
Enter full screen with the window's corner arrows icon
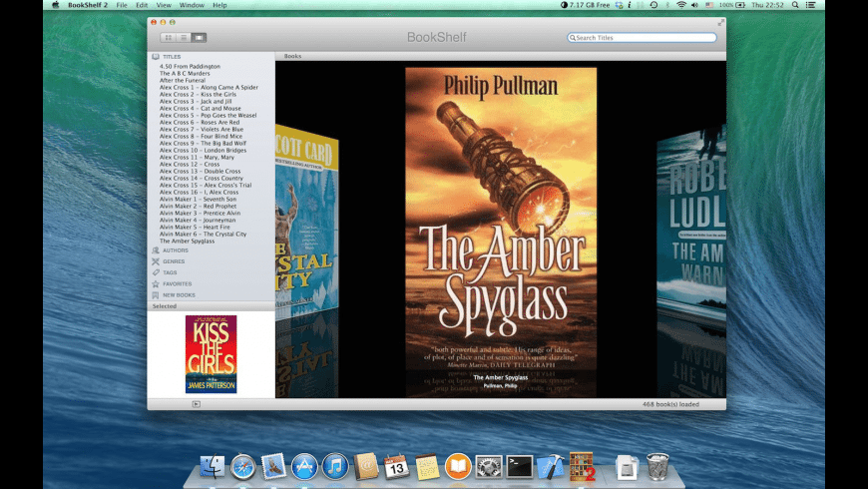(x=720, y=22)
